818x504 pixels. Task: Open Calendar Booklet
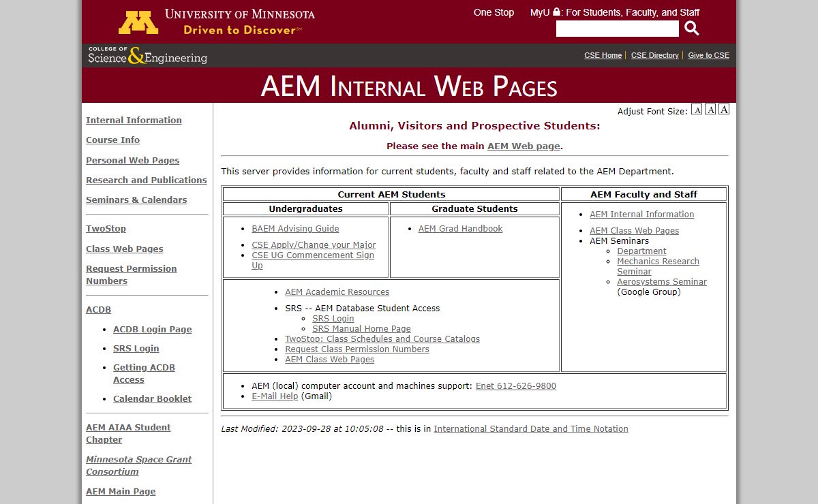coord(152,398)
